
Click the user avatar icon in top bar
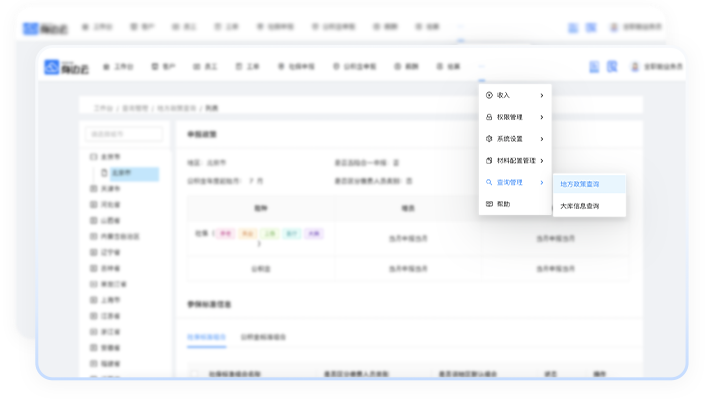pyautogui.click(x=635, y=67)
